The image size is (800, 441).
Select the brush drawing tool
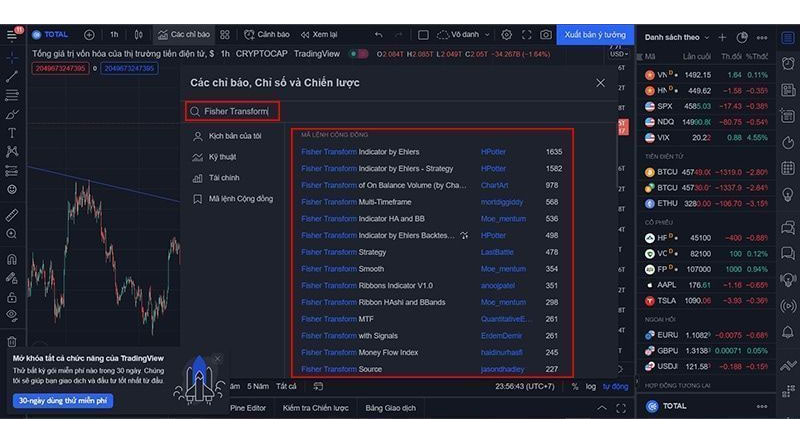[12, 114]
